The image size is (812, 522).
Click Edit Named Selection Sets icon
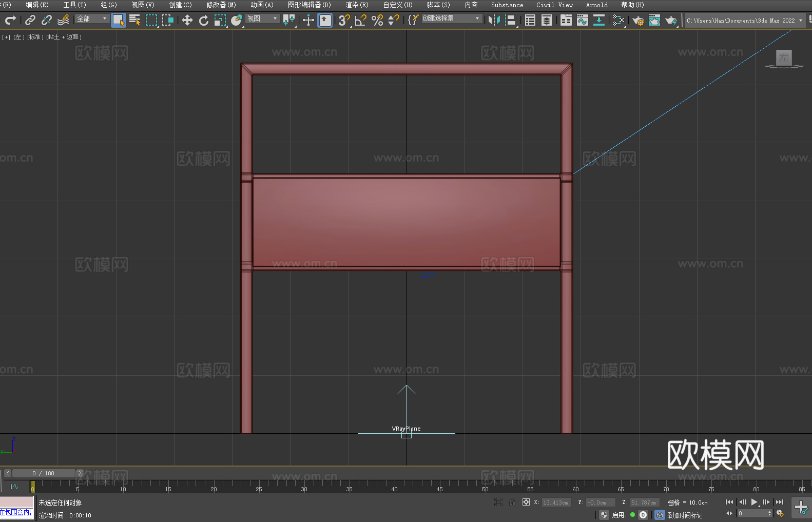tap(413, 21)
